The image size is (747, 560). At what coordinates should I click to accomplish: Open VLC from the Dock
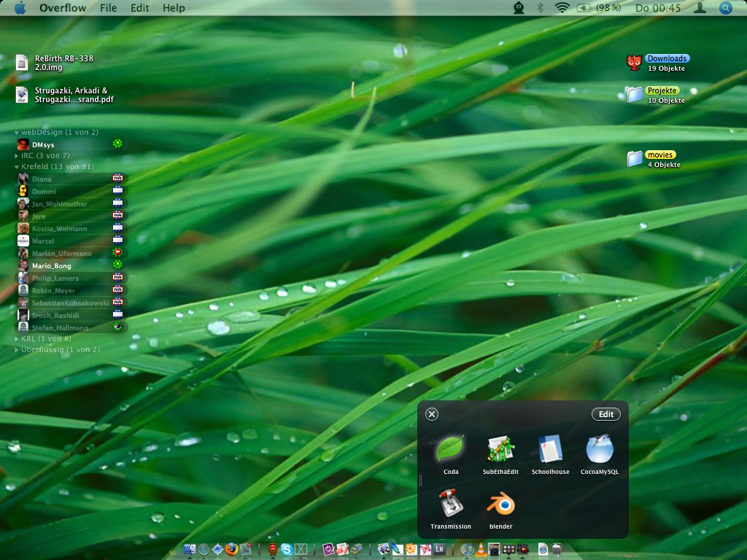pos(481,548)
